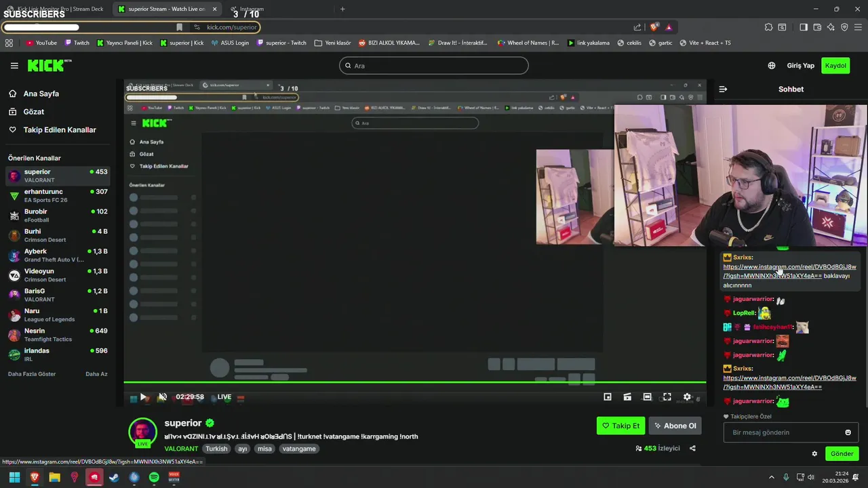Open the VALORANT category link
868x488 pixels.
tap(181, 449)
